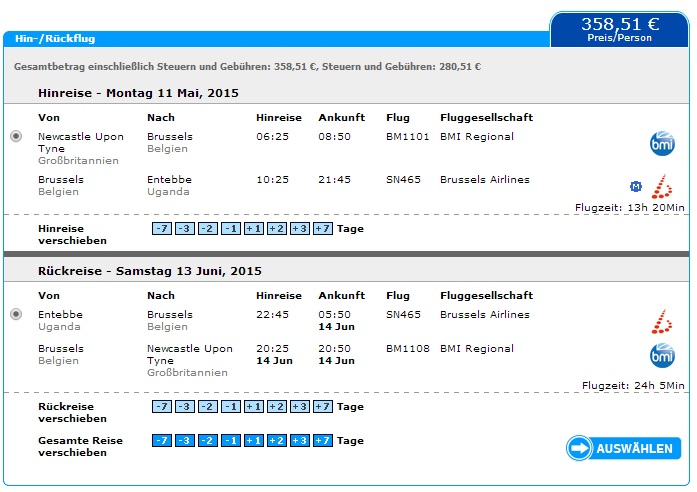Screen dimensions: 697x492
Task: Click the Hin-/Rückflug tab header
Action: pos(55,39)
